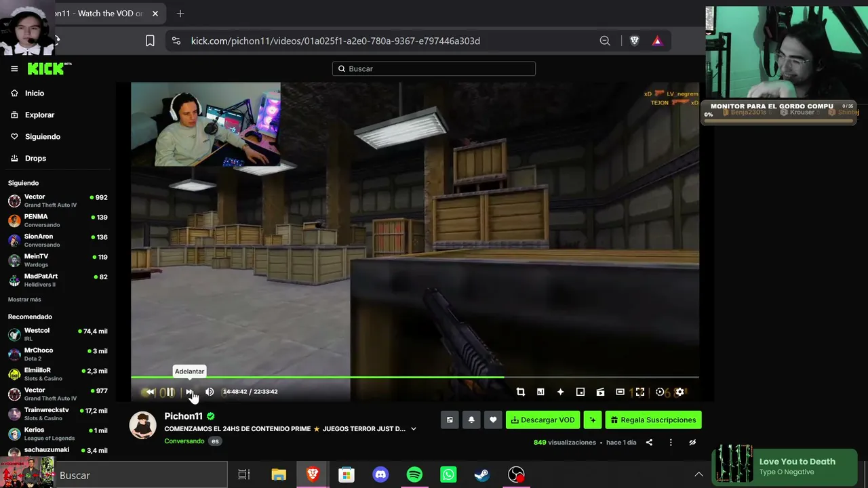This screenshot has height=488, width=868.
Task: Seek on the green video progress bar
Action: point(414,377)
